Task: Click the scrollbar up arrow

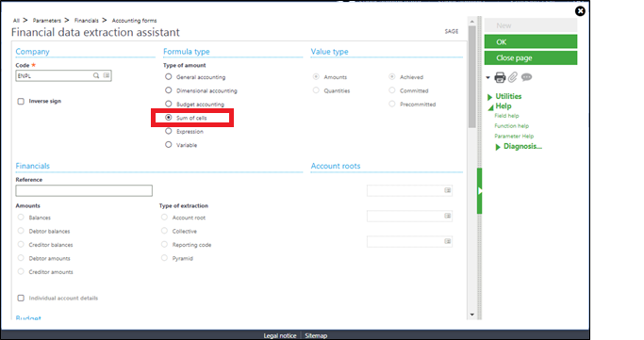Action: pos(471,22)
